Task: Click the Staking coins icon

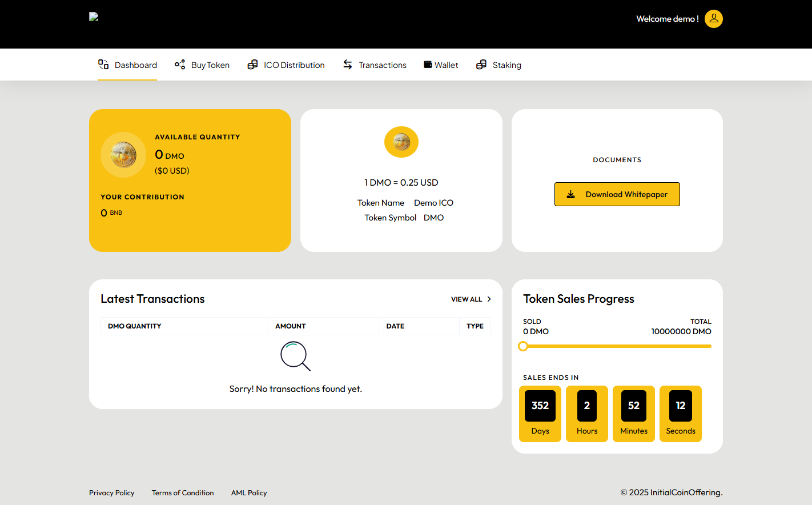Action: coord(481,65)
